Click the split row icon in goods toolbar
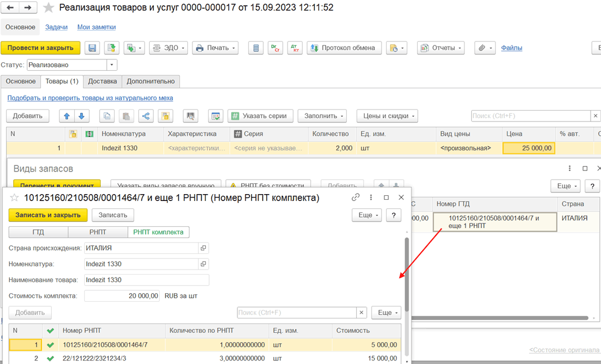601x364 pixels. coord(145,116)
